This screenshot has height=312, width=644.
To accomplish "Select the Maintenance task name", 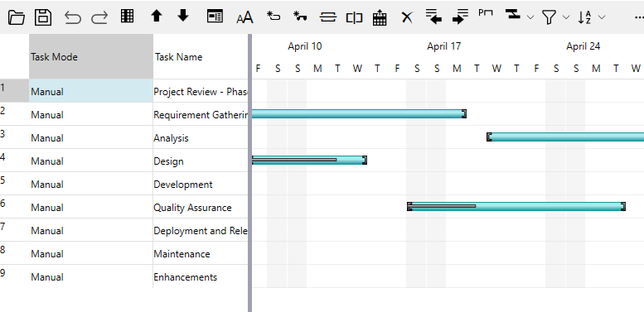I will [x=182, y=254].
